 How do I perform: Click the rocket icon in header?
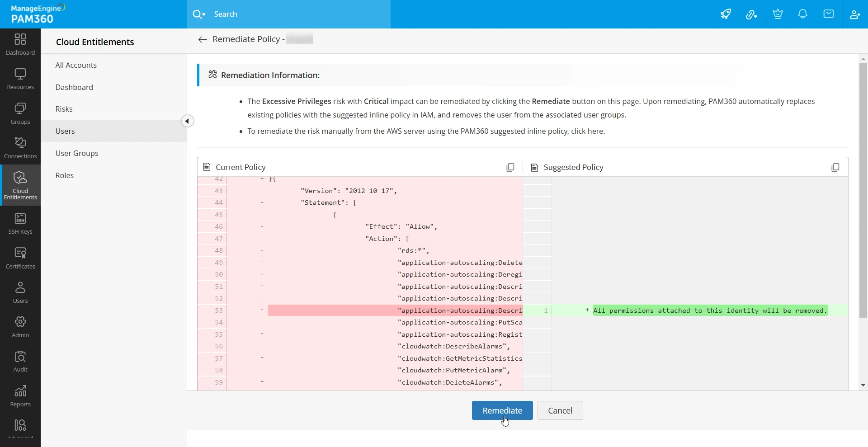[726, 14]
